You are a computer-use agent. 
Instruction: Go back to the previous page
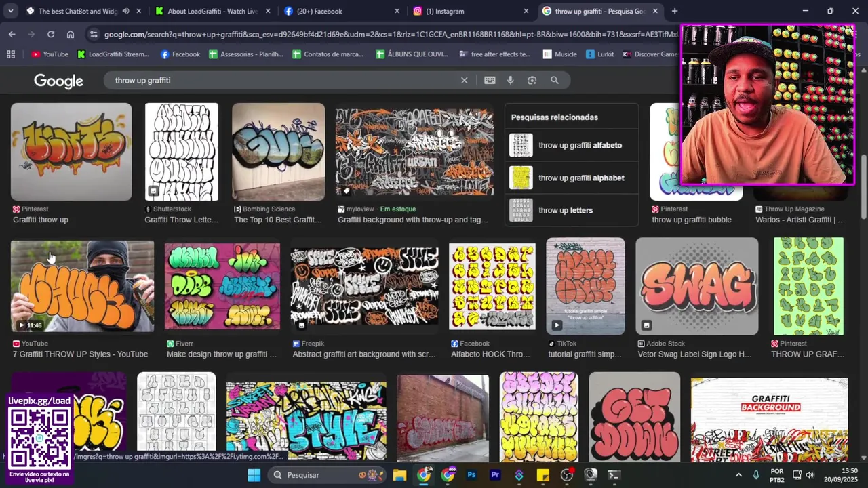[x=12, y=34]
